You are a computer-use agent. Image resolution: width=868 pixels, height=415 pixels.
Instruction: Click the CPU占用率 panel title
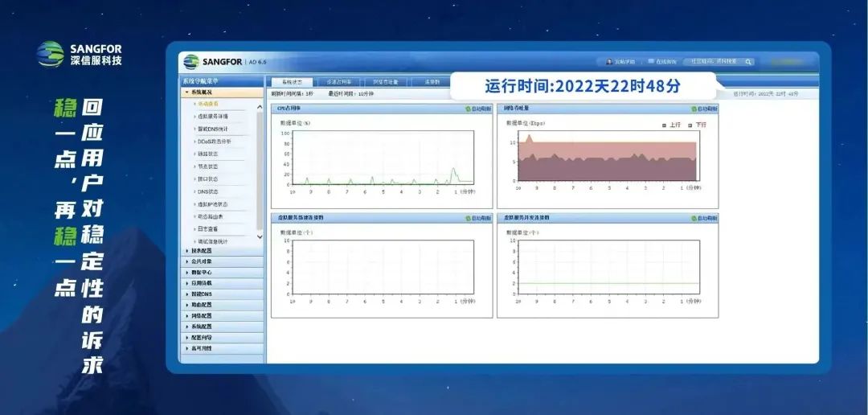tap(290, 109)
